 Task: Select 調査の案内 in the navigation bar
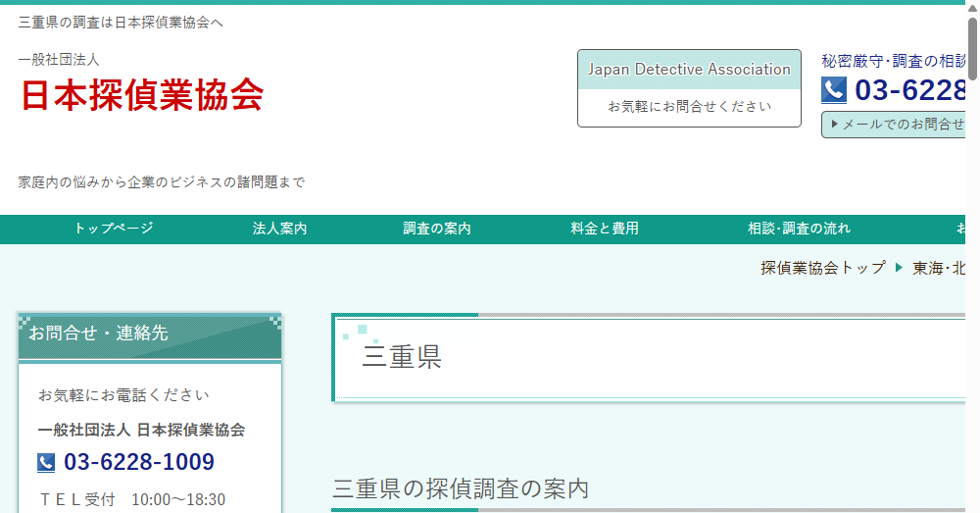click(437, 229)
